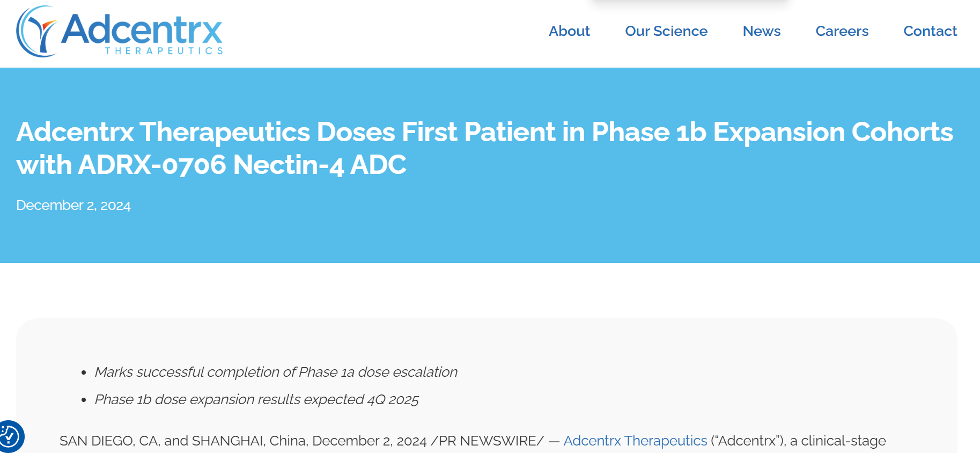Image resolution: width=980 pixels, height=453 pixels.
Task: Follow the Adcentrx Therapeutics hyperlink in text
Action: tap(635, 441)
